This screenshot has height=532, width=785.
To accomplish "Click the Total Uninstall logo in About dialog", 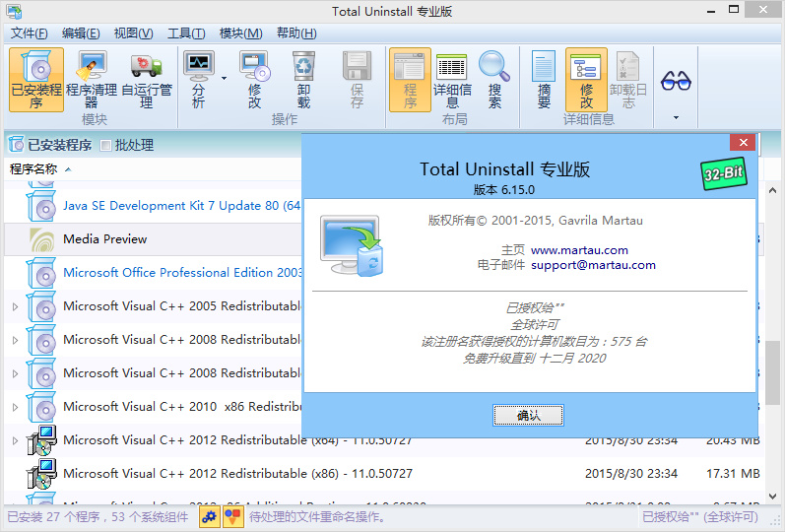I will pyautogui.click(x=352, y=245).
